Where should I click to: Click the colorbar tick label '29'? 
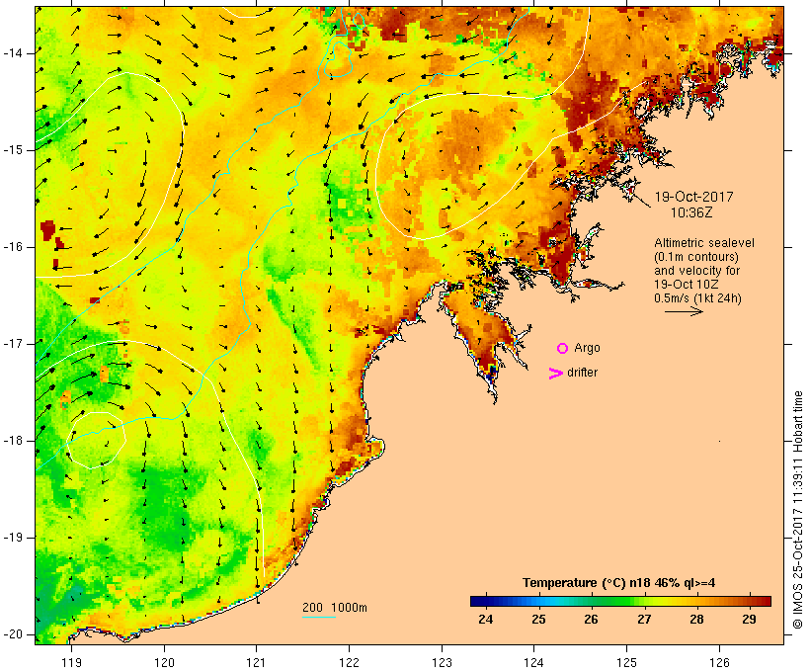[x=749, y=620]
